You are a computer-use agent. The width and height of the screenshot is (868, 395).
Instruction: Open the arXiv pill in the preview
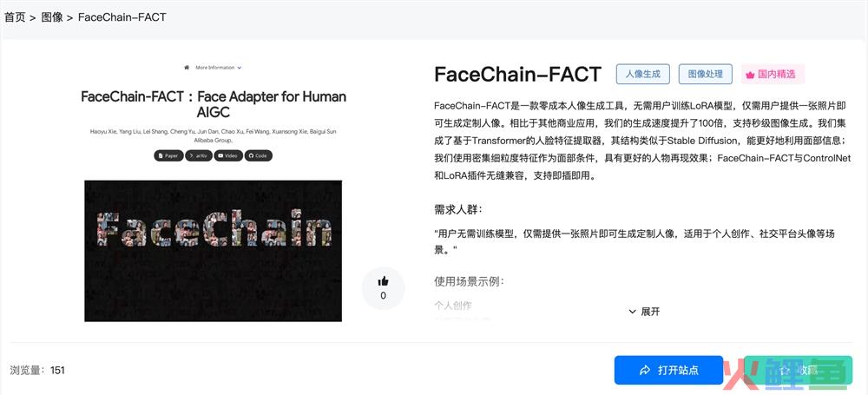click(199, 155)
